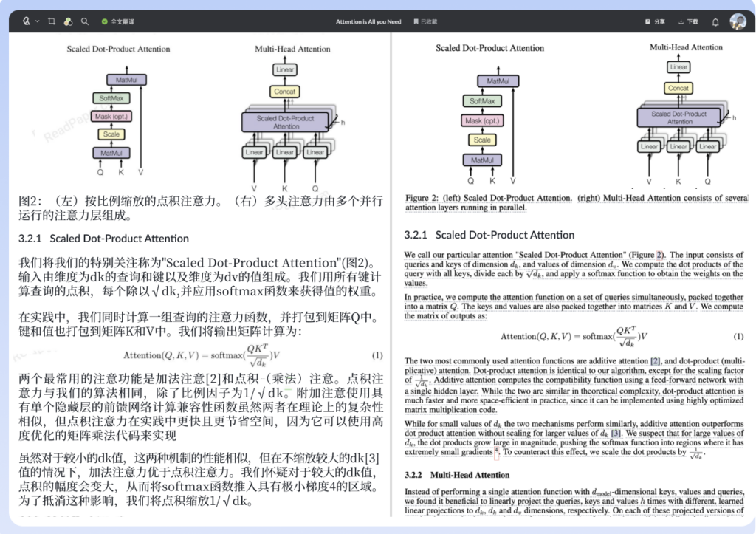
Task: Click the translated heading 3.2.1 in left pane
Action: tap(103, 239)
